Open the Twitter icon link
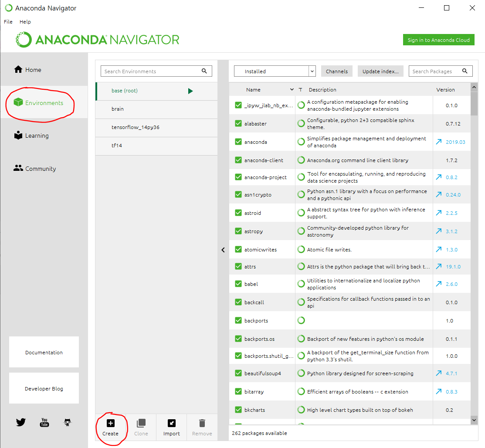485x448 pixels. coord(21,422)
